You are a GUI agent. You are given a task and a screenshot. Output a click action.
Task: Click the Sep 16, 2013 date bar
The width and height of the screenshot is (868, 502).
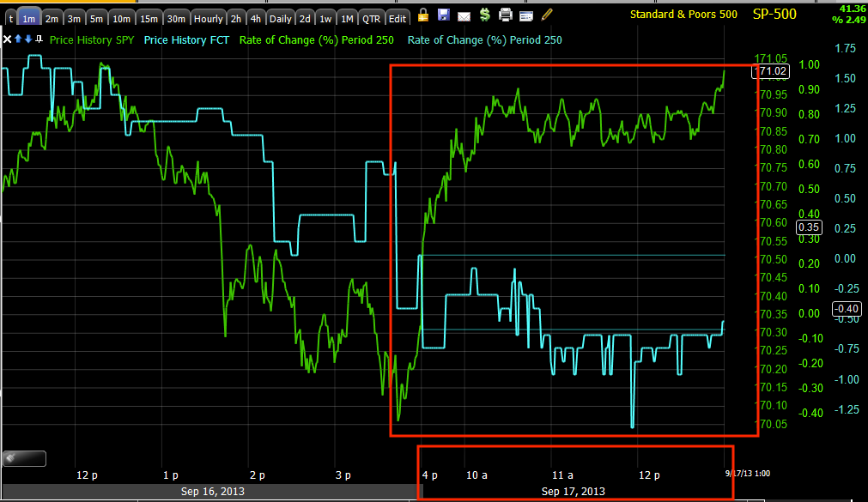pyautogui.click(x=212, y=491)
